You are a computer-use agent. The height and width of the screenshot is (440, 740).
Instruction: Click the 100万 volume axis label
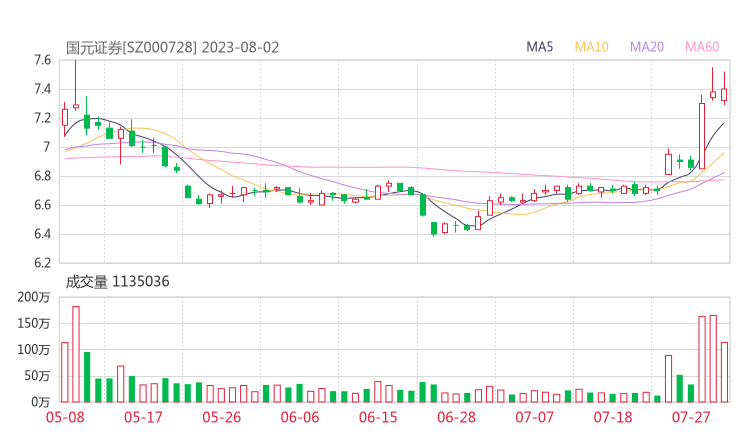pyautogui.click(x=34, y=350)
